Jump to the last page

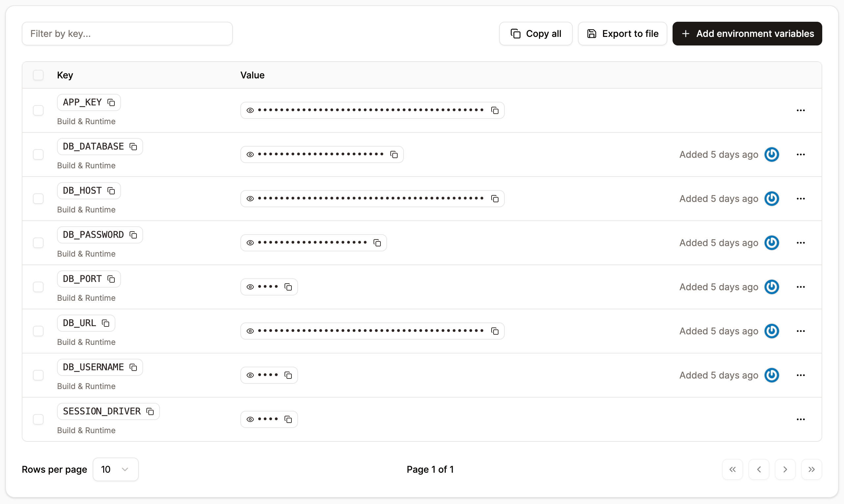(x=812, y=469)
